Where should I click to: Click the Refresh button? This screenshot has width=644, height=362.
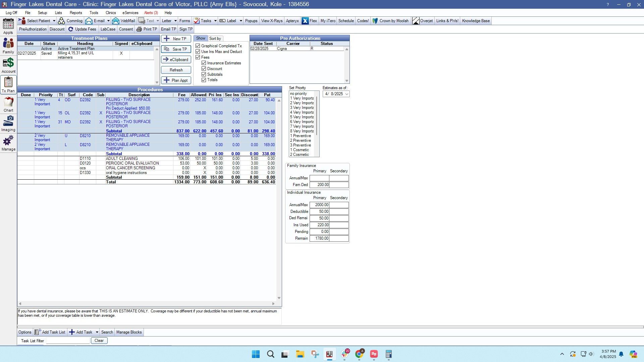click(176, 70)
